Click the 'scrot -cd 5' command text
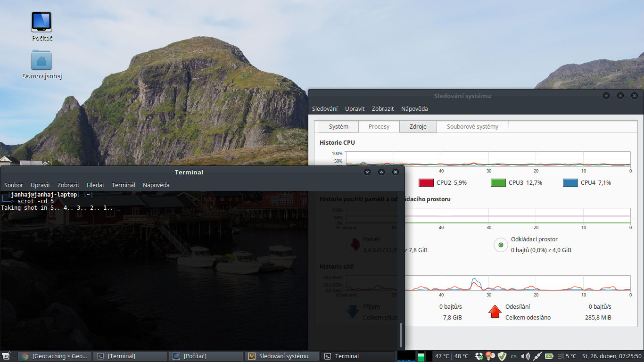 pyautogui.click(x=36, y=201)
